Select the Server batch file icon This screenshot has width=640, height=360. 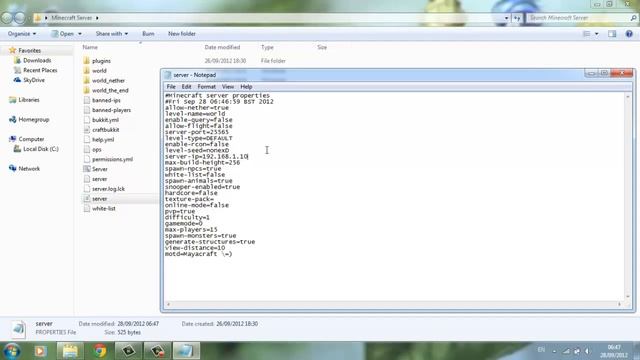(x=87, y=169)
